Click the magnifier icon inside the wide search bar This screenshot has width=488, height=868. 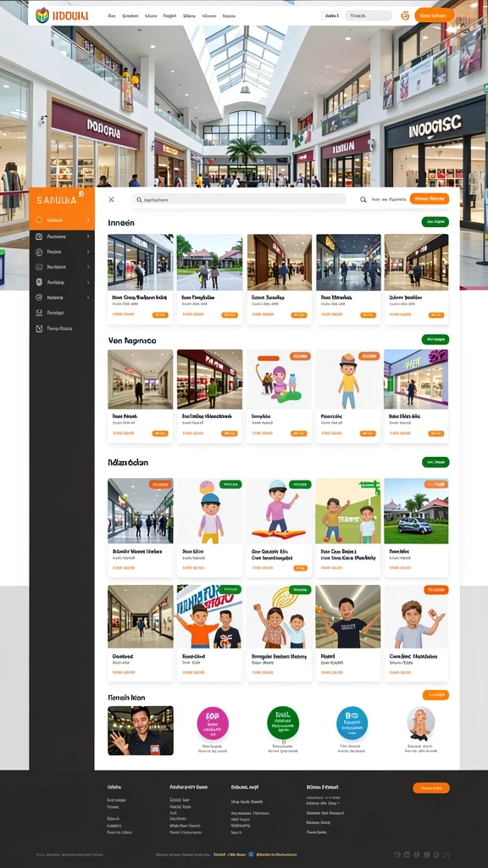pos(140,199)
